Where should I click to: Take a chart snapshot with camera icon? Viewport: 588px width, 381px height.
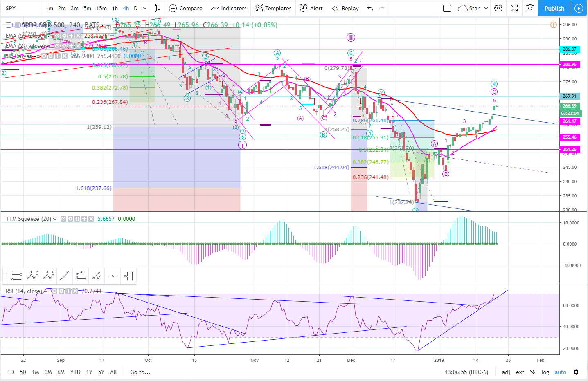pos(530,8)
